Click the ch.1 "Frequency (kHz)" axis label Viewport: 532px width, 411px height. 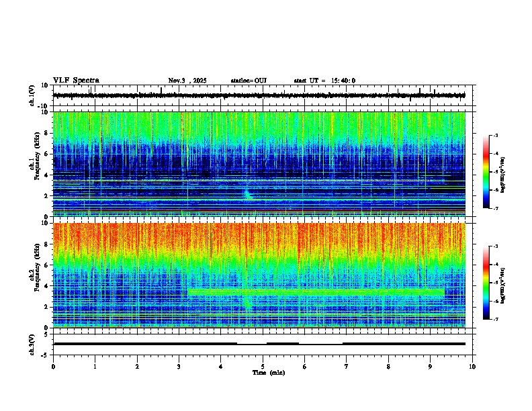click(37, 156)
